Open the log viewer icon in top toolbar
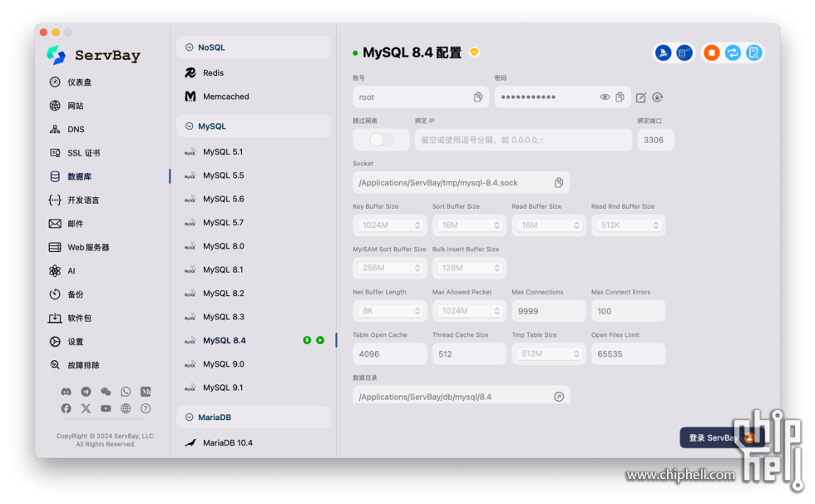This screenshot has height=504, width=815. tap(754, 52)
